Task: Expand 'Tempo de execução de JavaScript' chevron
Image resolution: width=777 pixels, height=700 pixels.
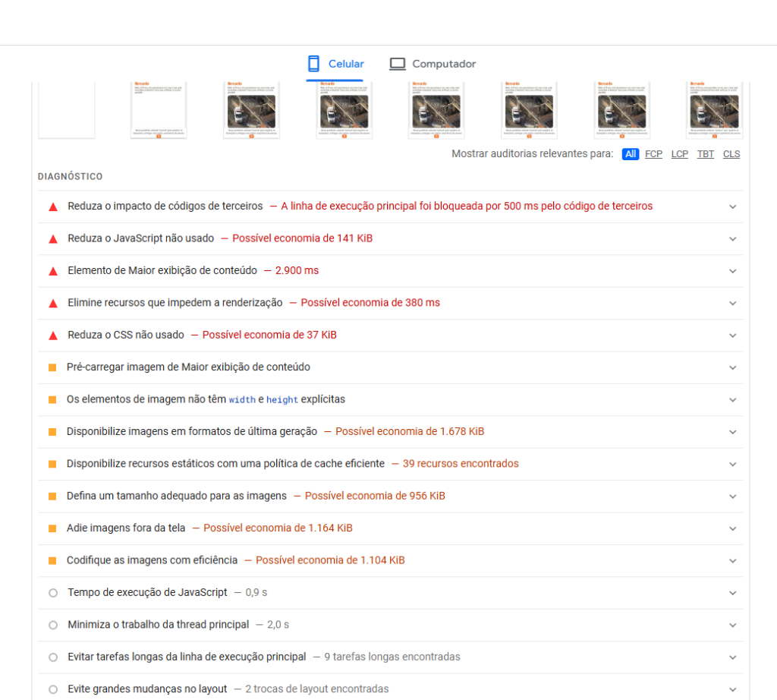Action: (x=733, y=594)
